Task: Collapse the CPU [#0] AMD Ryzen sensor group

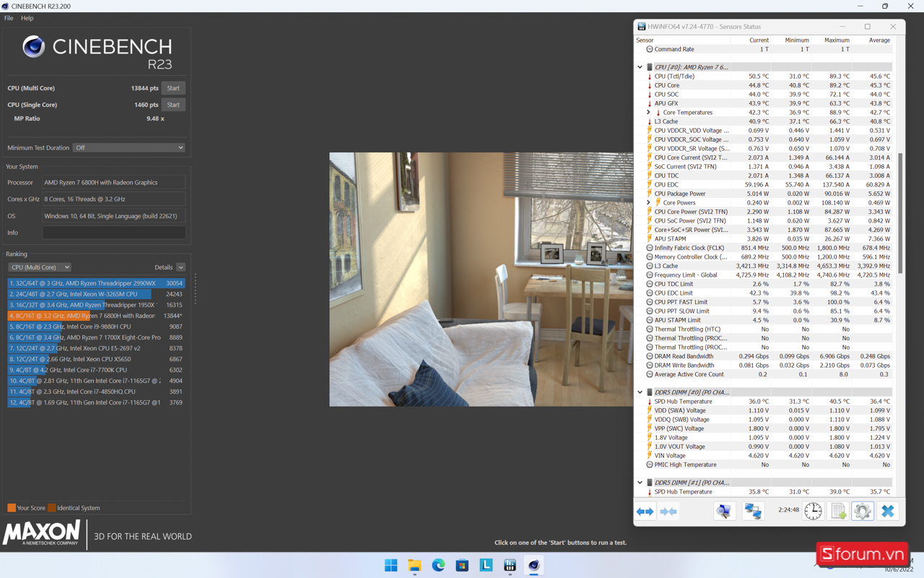Action: point(640,67)
